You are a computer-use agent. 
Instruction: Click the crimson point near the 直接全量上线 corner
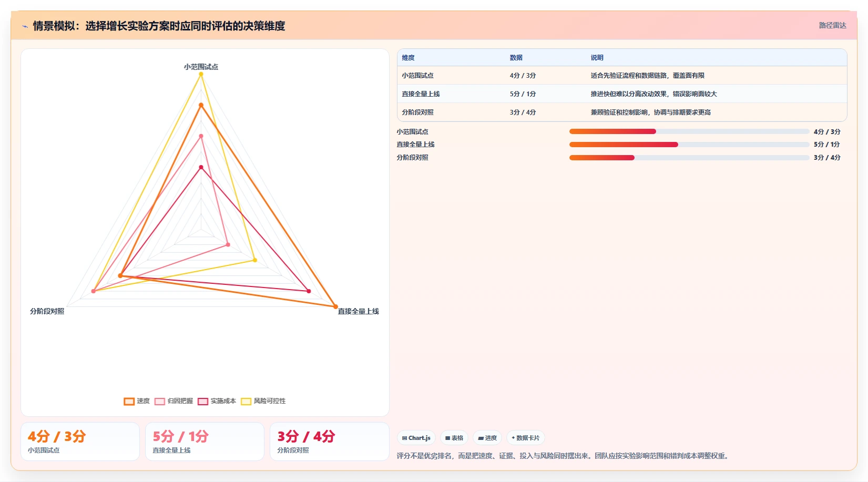pyautogui.click(x=309, y=291)
